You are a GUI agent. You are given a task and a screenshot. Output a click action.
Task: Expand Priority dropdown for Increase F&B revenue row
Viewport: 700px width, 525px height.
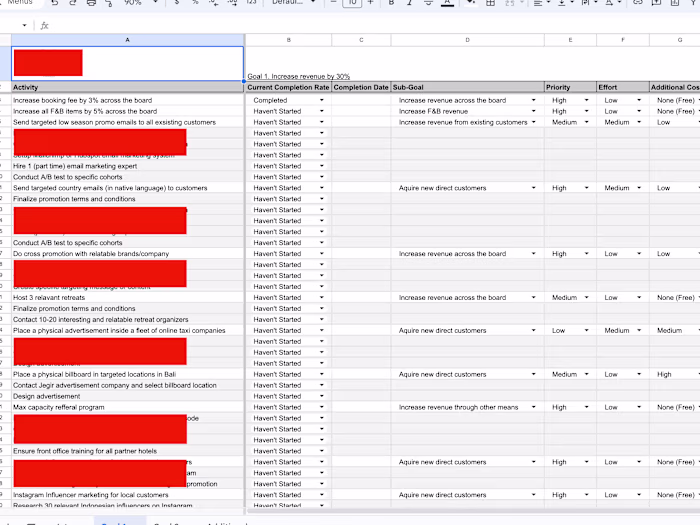click(x=587, y=111)
